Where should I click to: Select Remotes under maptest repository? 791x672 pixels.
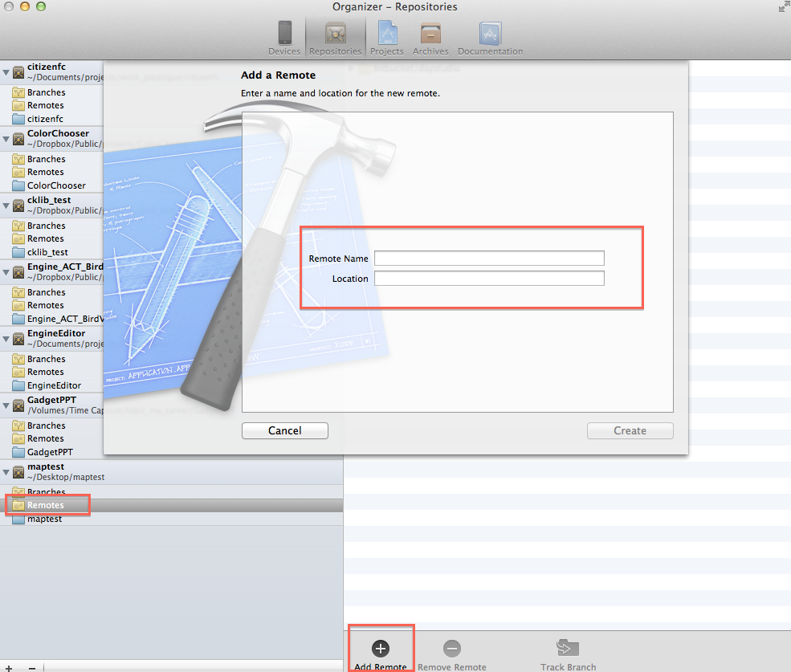pyautogui.click(x=45, y=505)
